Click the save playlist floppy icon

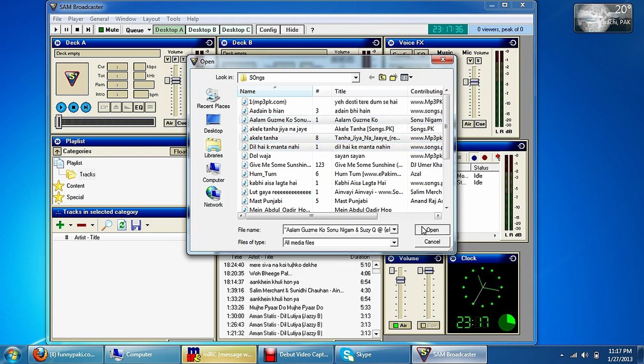tap(136, 225)
